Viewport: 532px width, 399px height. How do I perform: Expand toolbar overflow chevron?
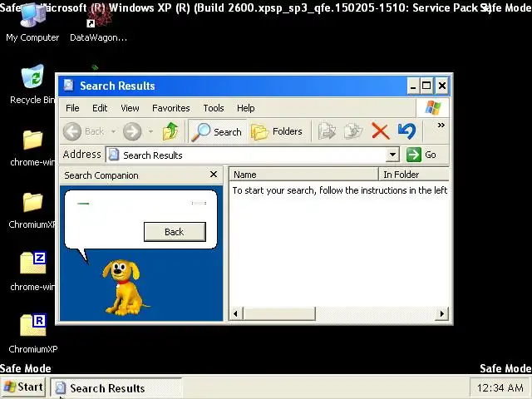click(x=441, y=126)
